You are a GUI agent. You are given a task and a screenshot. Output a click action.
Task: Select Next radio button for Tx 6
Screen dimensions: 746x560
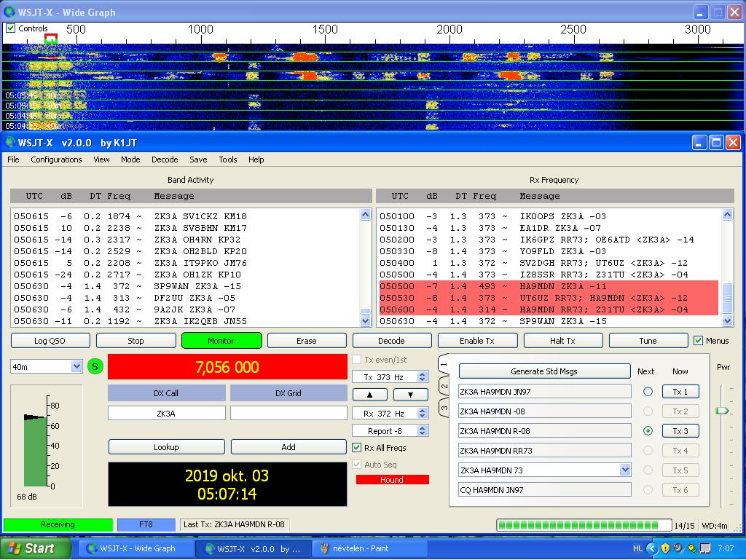click(x=648, y=489)
